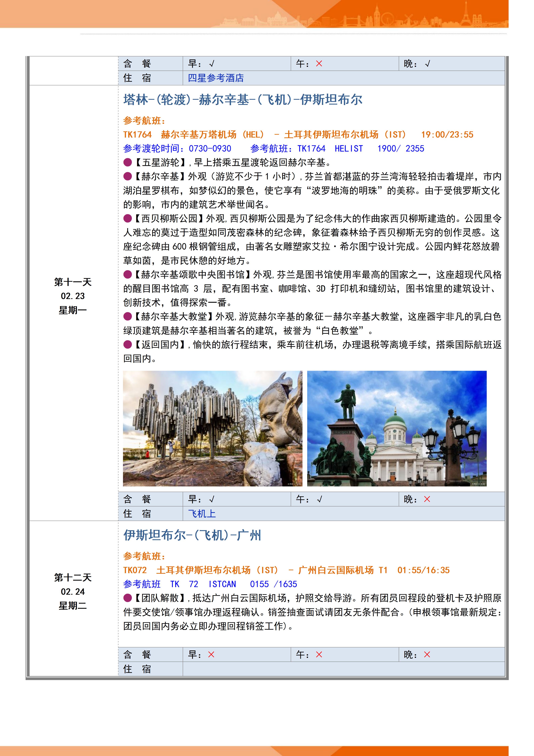Screen dimensions: 534x756
Task: Click the Helsinki Cathedral photo
Action: click(x=397, y=428)
